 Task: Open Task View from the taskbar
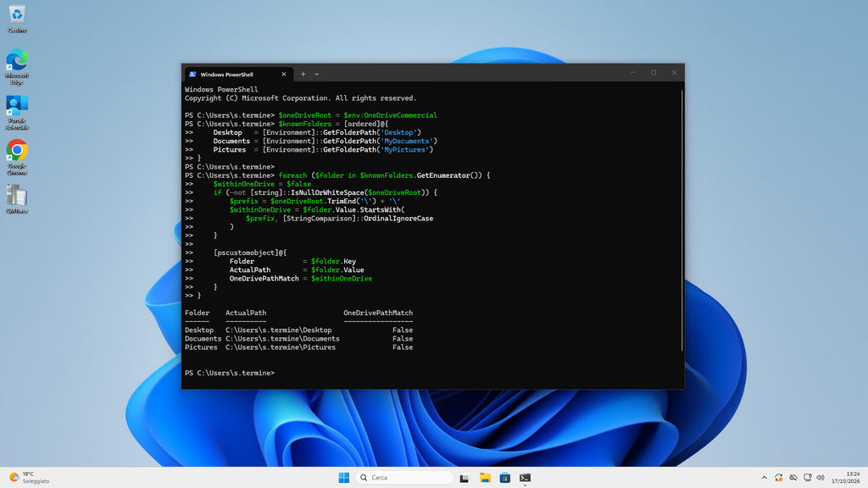pos(465,478)
